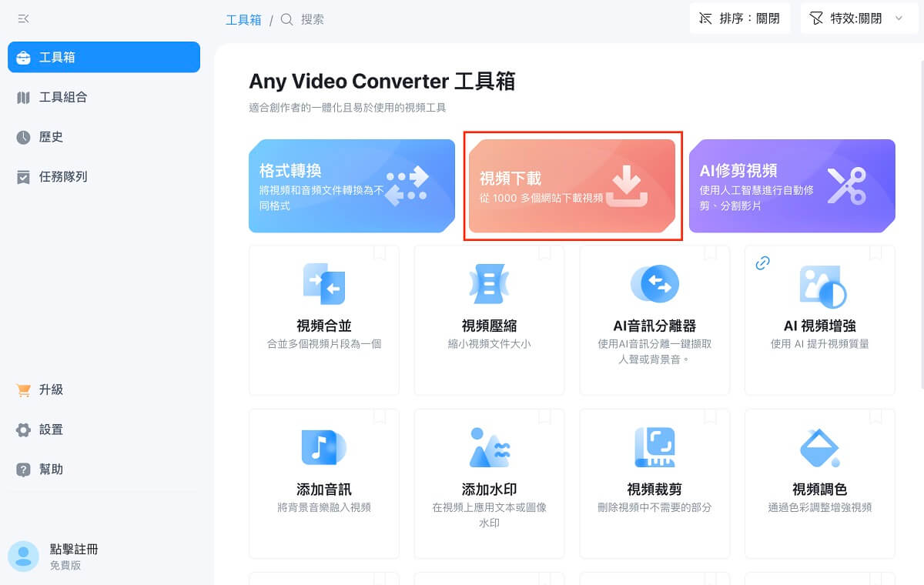Click the 縮小視頻文件大小 description
The image size is (924, 585).
click(x=489, y=344)
